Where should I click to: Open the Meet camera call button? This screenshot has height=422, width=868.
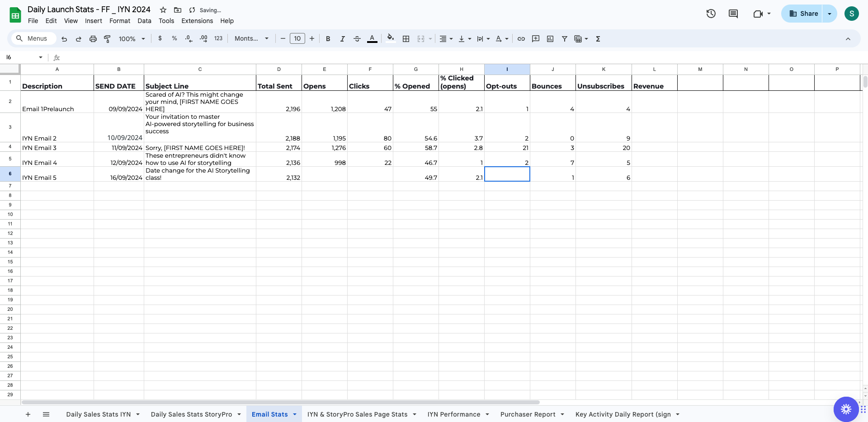762,14
